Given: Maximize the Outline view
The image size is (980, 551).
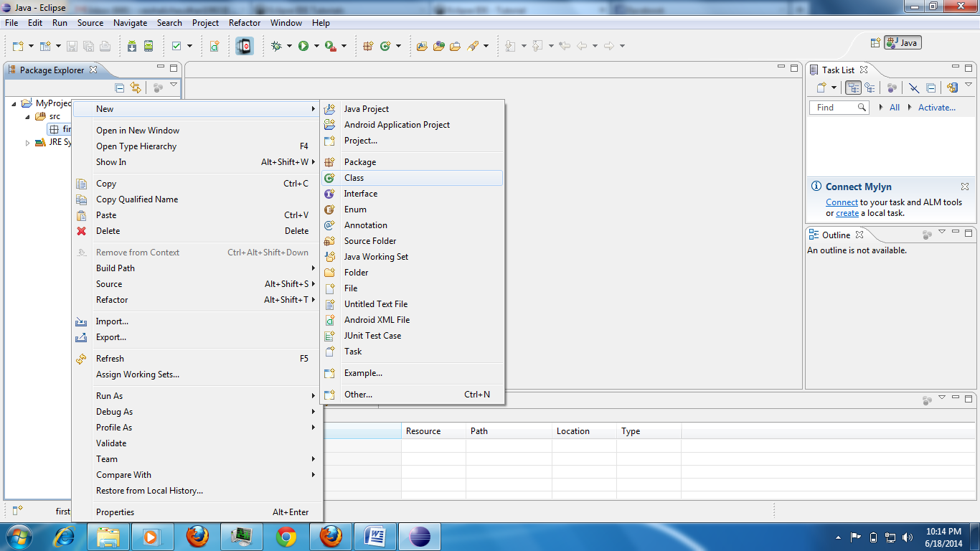Looking at the screenshot, I should [x=969, y=234].
